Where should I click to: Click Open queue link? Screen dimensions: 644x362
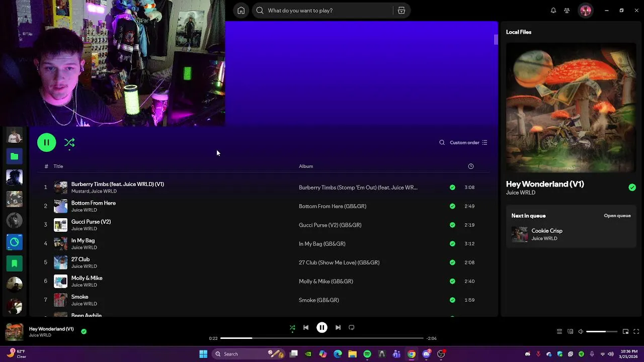tap(617, 216)
